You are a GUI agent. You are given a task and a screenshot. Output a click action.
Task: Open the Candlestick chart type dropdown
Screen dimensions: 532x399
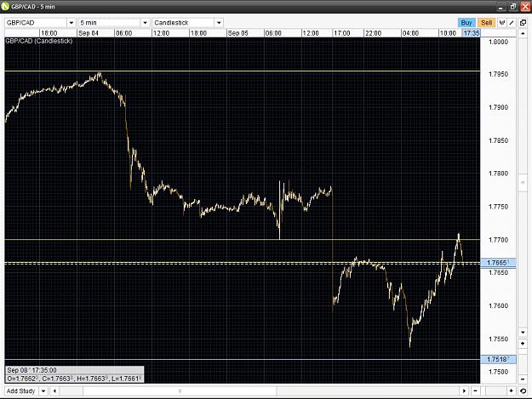[x=187, y=23]
